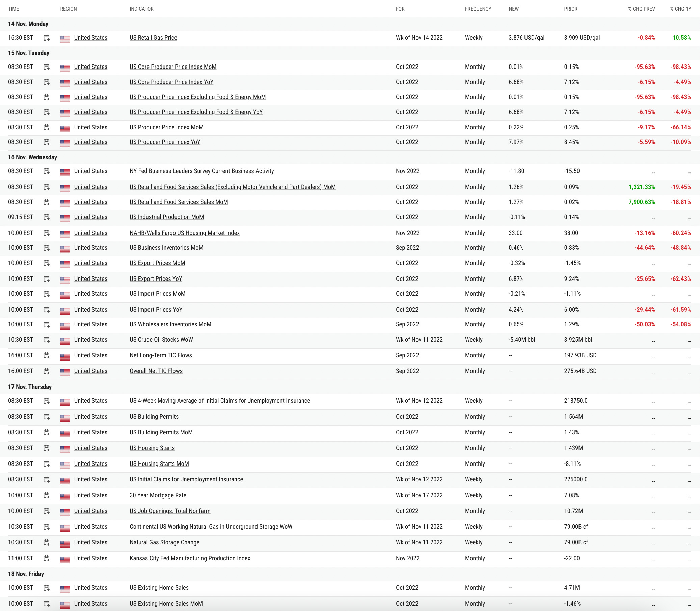Click the 7,900.63% change value
The width and height of the screenshot is (700, 611).
click(642, 202)
